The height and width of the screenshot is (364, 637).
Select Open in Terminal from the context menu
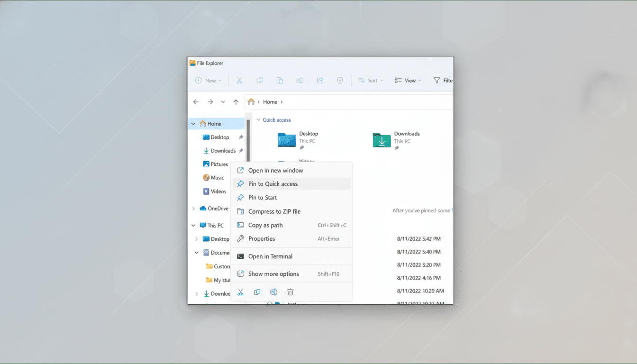pyautogui.click(x=271, y=255)
